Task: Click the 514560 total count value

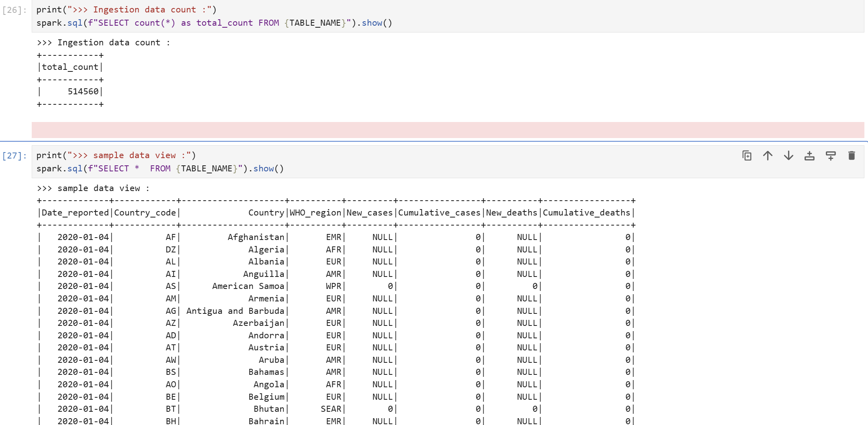Action: (83, 92)
